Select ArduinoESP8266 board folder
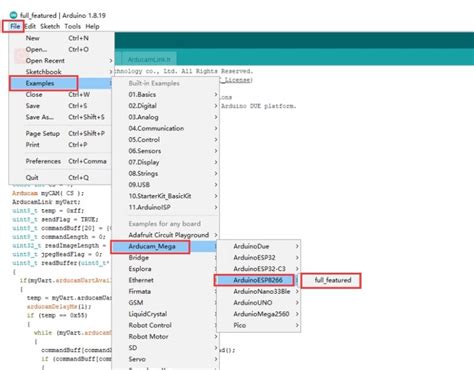Screen dimensions: 474x370 click(258, 280)
